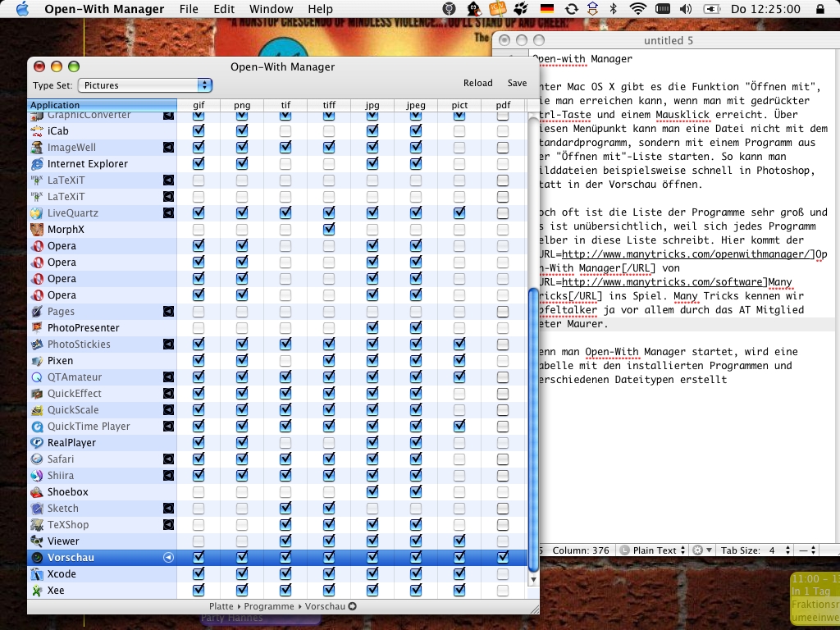Click reveal arrow icon in Vorschau row
The height and width of the screenshot is (630, 840).
click(x=168, y=558)
